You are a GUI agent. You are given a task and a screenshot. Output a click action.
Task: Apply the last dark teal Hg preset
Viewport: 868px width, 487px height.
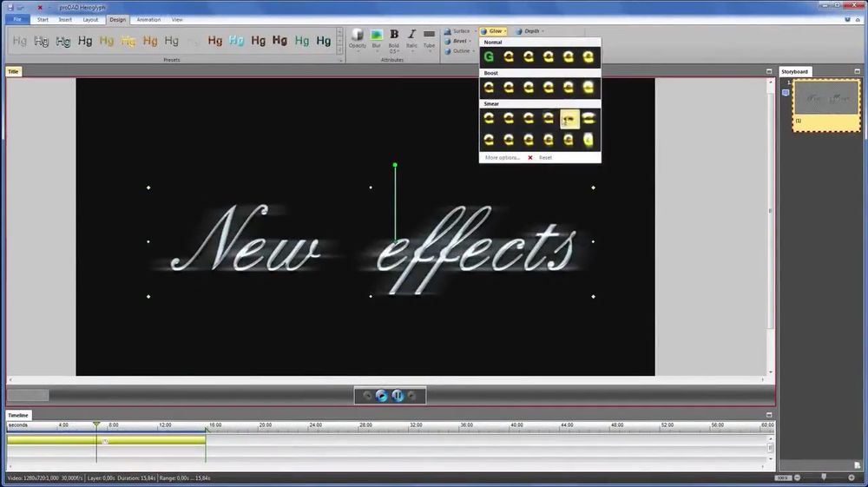(x=323, y=41)
